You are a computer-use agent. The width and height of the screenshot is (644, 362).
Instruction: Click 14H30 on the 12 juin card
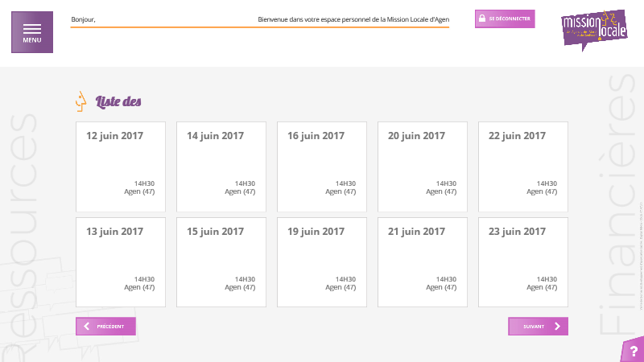pyautogui.click(x=144, y=183)
